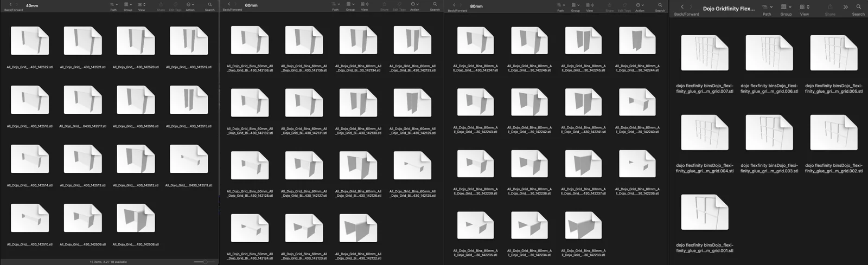Select file ending 142508.stl in 40mm window

pos(136,218)
